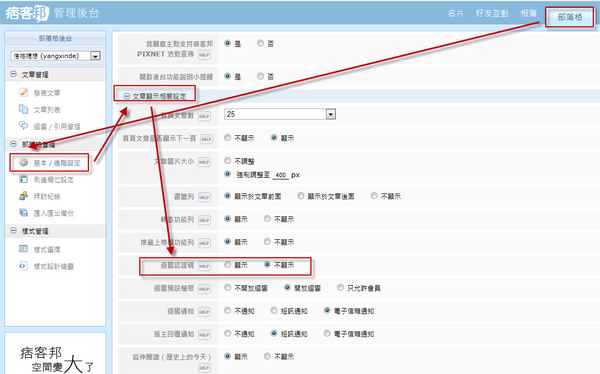Open 樣式選擇 link
Screen dimensions: 600x374
click(x=47, y=250)
